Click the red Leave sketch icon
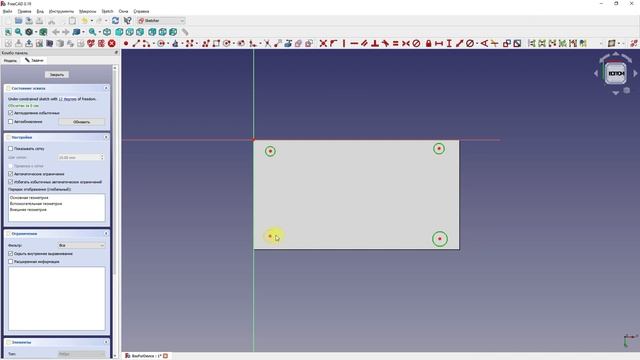640x360 pixels. [x=111, y=43]
